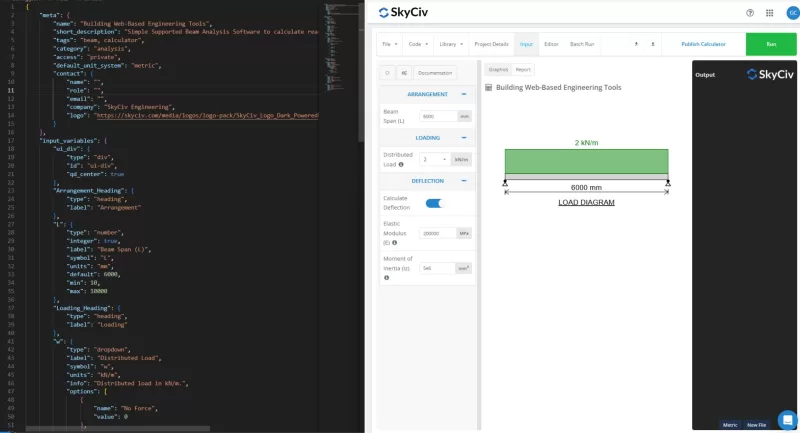Click the code editor minimap
Image resolution: width=800 pixels, height=433 pixels.
(x=341, y=48)
